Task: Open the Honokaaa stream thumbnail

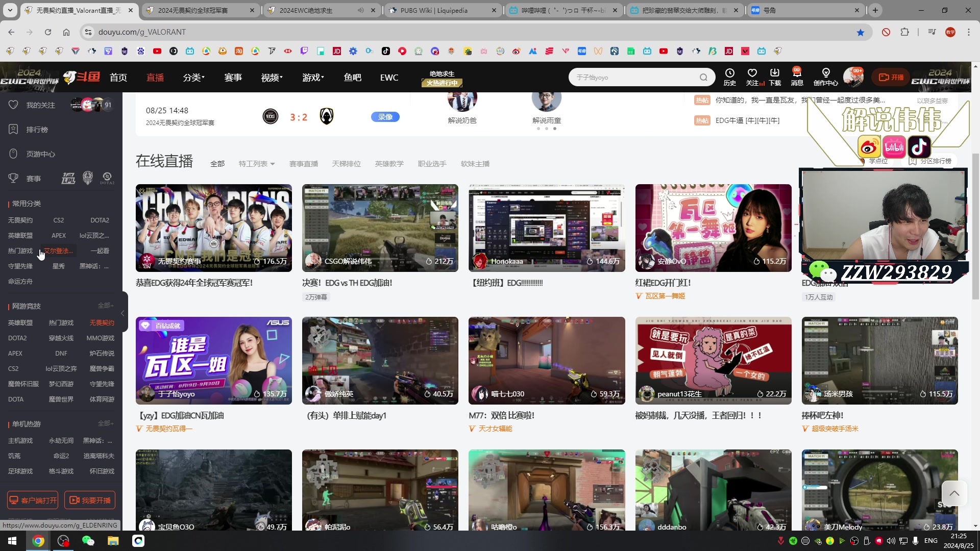Action: pyautogui.click(x=547, y=228)
